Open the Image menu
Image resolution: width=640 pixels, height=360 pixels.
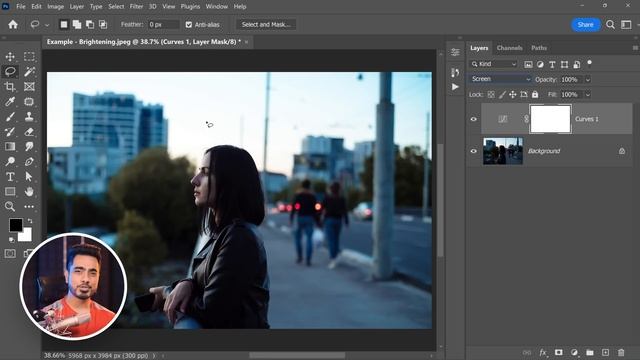pyautogui.click(x=55, y=7)
